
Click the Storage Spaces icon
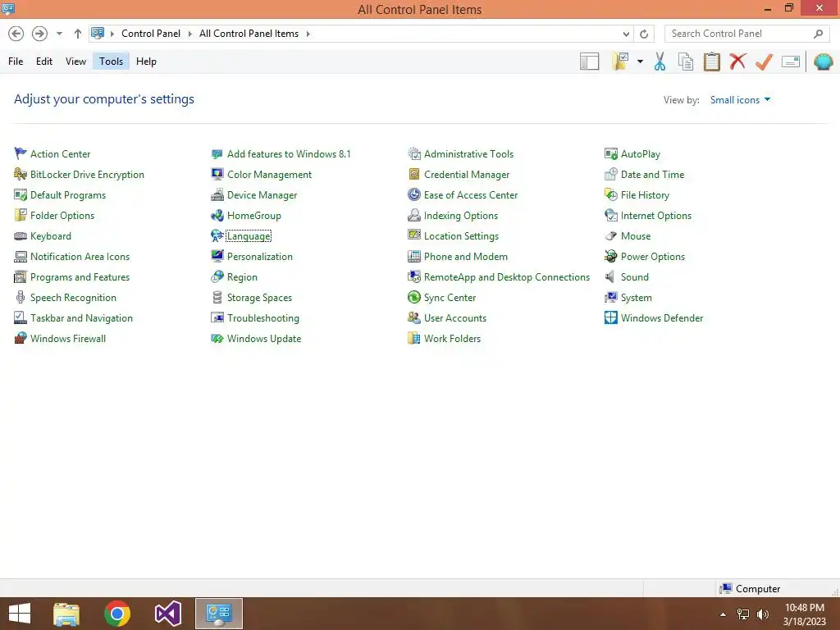(217, 297)
